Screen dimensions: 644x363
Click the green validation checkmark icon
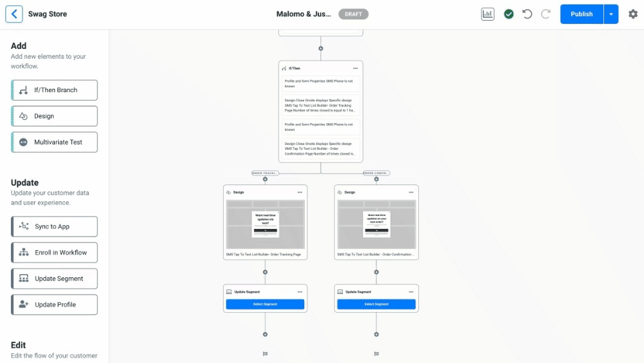click(x=509, y=14)
